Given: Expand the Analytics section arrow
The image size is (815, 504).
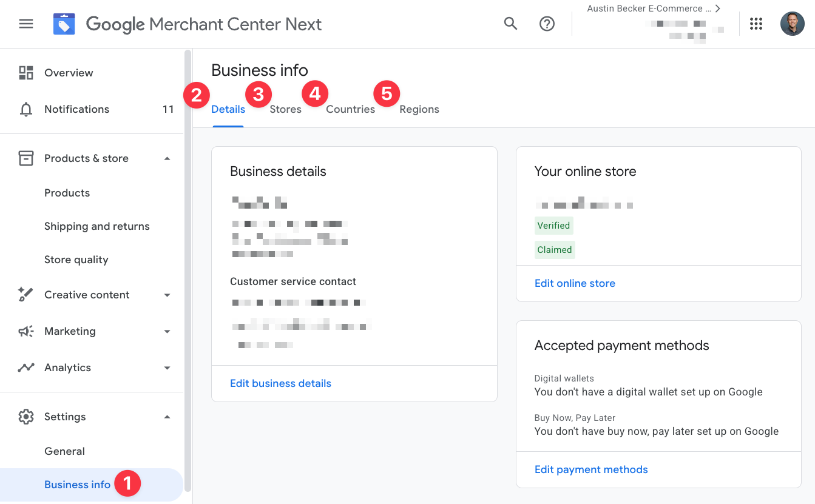Looking at the screenshot, I should [x=167, y=368].
